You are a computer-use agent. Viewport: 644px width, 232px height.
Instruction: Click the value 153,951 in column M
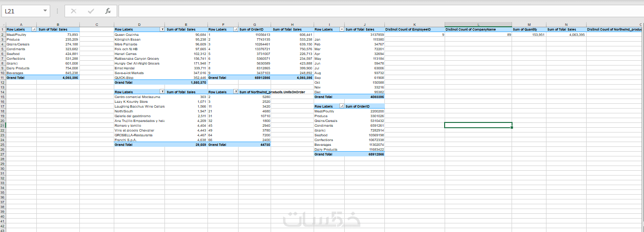tap(529, 34)
